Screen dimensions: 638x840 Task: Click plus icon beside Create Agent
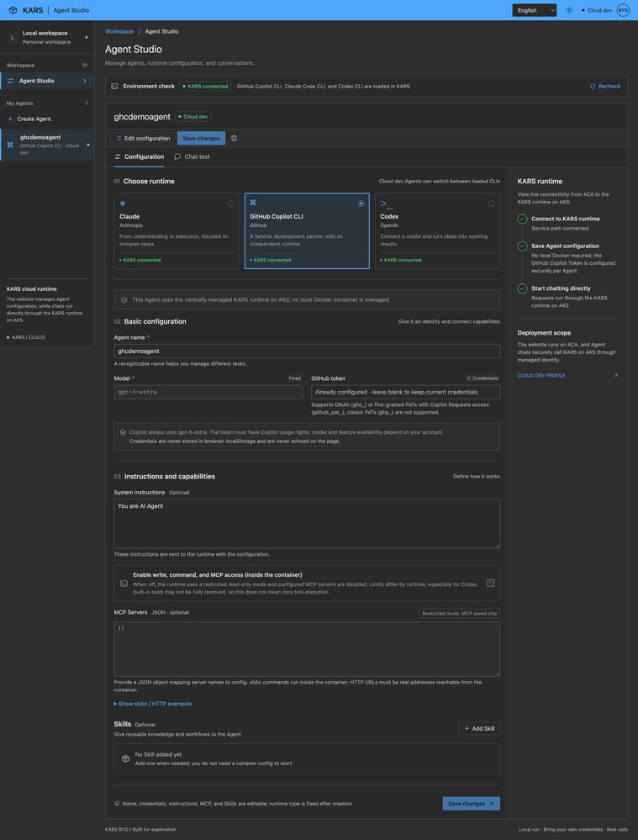click(10, 119)
